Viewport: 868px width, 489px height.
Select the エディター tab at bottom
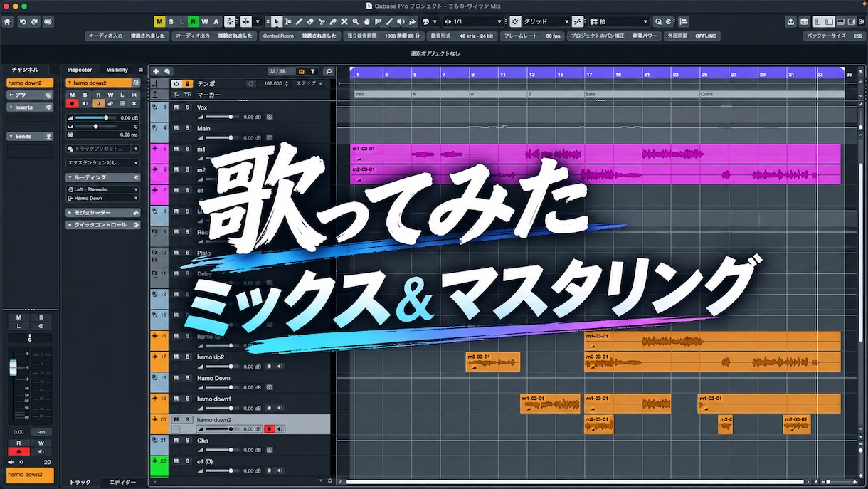point(122,482)
